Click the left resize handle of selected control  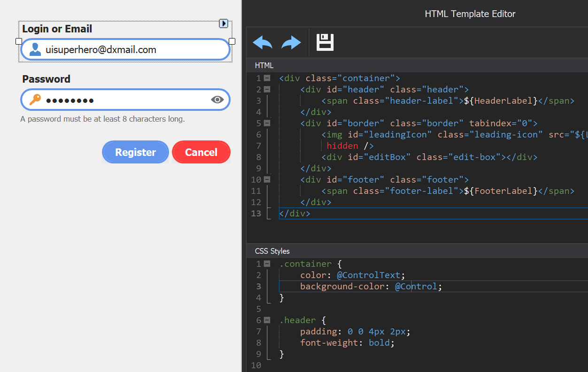point(19,41)
